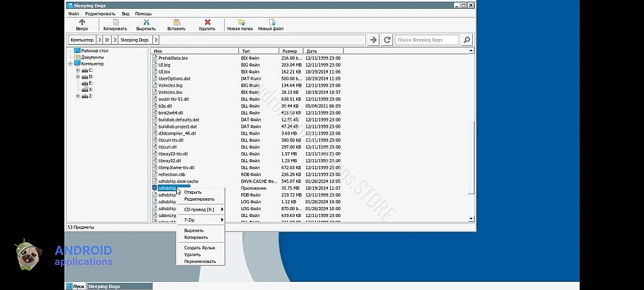Select the libmp3lame-ttv.dll file
The image size is (644, 290).
(176, 167)
